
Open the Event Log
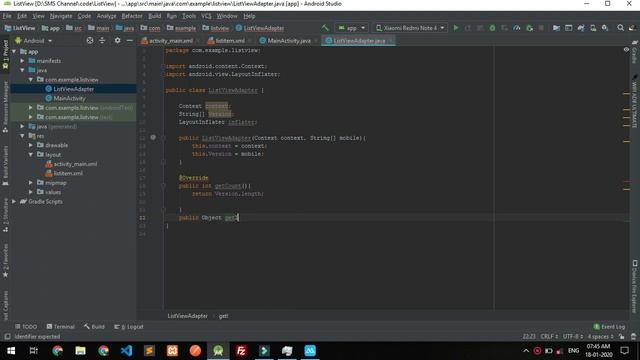point(609,327)
